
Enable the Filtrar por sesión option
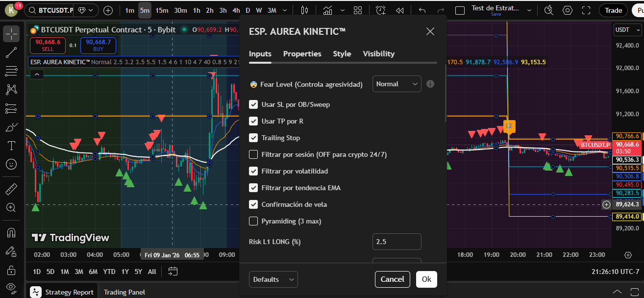pyautogui.click(x=253, y=154)
